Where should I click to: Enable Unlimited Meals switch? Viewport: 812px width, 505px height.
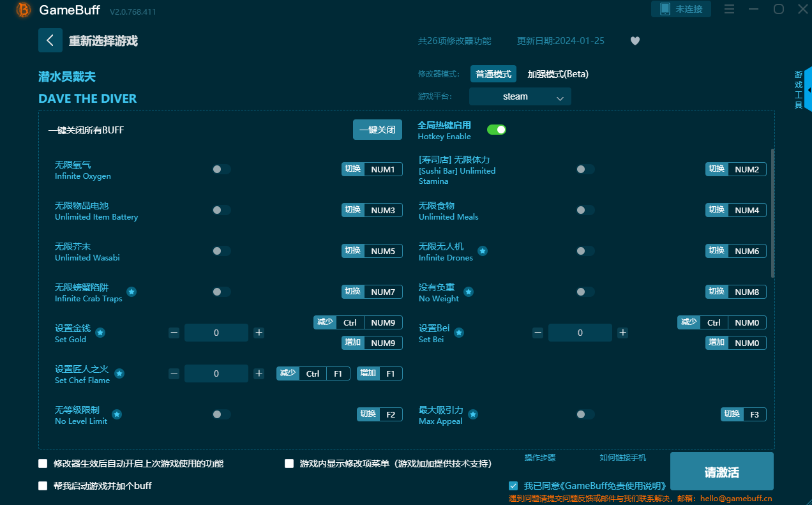click(x=585, y=210)
